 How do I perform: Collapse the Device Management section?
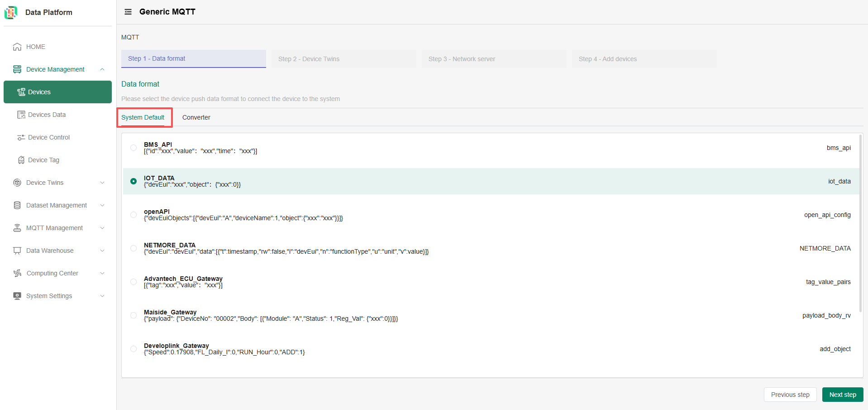coord(102,69)
